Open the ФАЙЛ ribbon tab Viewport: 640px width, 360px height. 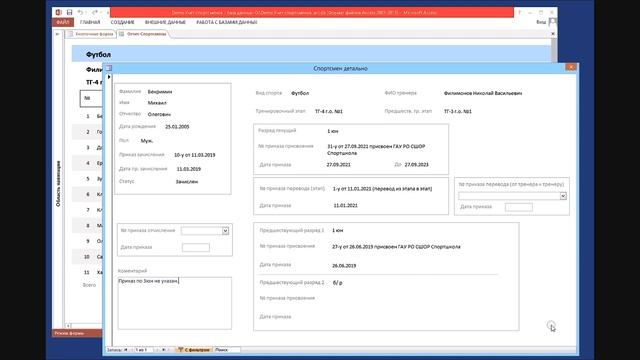tap(62, 22)
